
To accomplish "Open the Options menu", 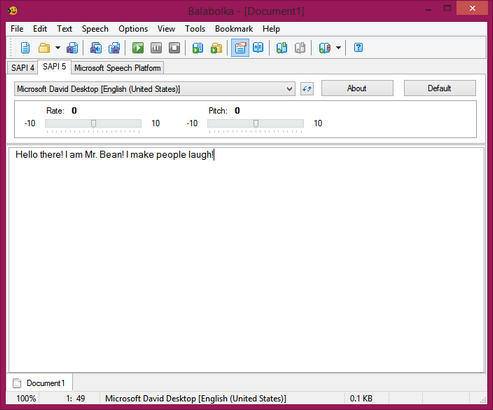I will (133, 29).
